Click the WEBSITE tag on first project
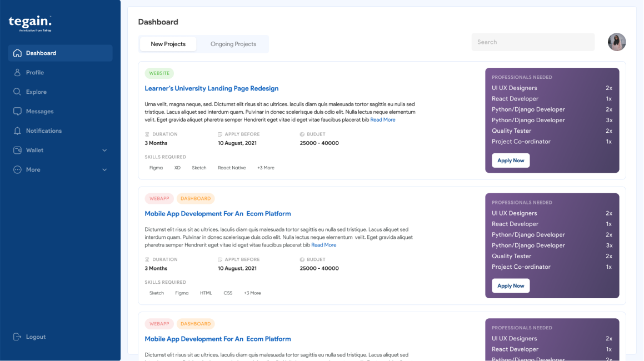Image resolution: width=644 pixels, height=361 pixels. (x=159, y=73)
